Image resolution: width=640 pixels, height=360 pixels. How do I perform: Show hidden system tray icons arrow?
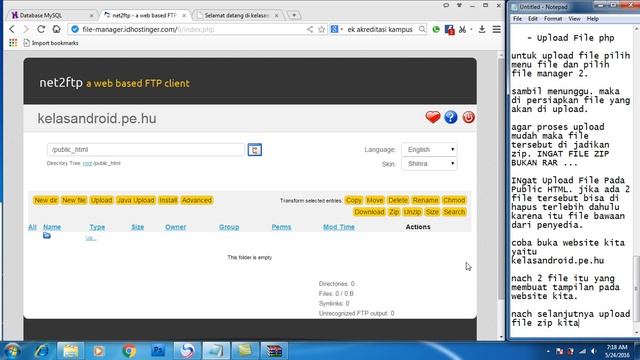pyautogui.click(x=548, y=351)
